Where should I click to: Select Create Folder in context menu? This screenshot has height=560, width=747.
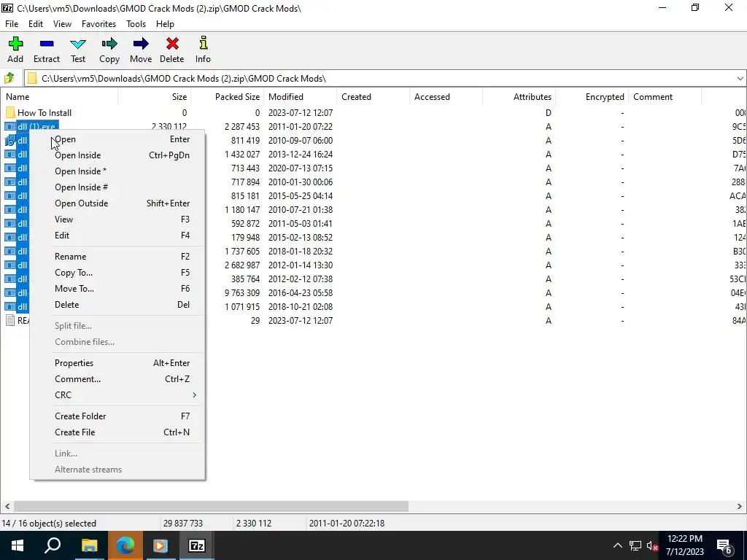(x=117, y=416)
